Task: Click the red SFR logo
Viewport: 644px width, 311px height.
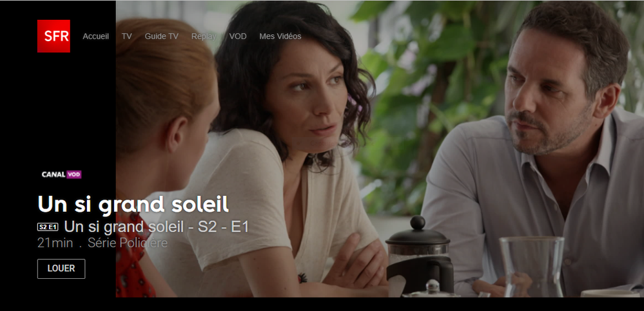Action: [54, 36]
